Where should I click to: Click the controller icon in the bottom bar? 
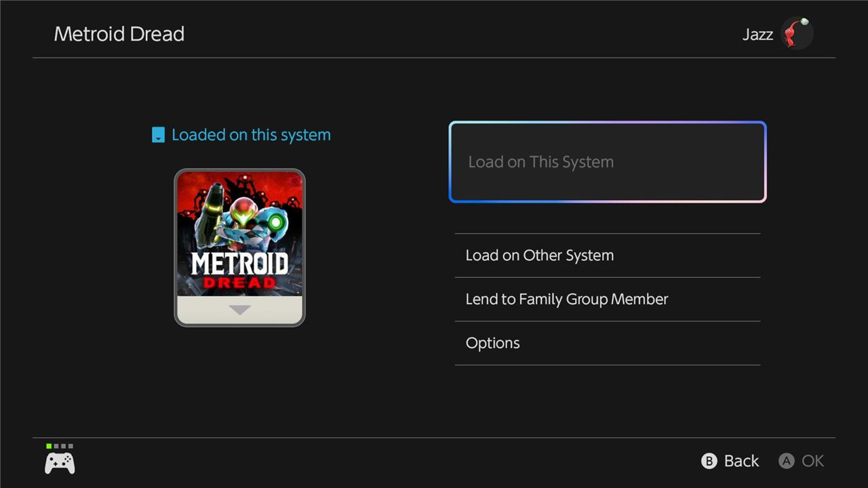[59, 463]
